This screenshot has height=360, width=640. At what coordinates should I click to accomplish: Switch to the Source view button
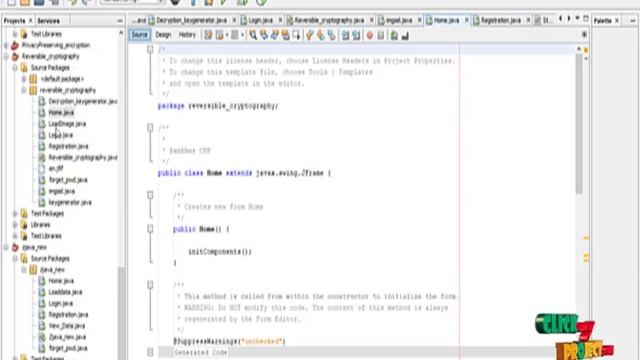coord(139,35)
